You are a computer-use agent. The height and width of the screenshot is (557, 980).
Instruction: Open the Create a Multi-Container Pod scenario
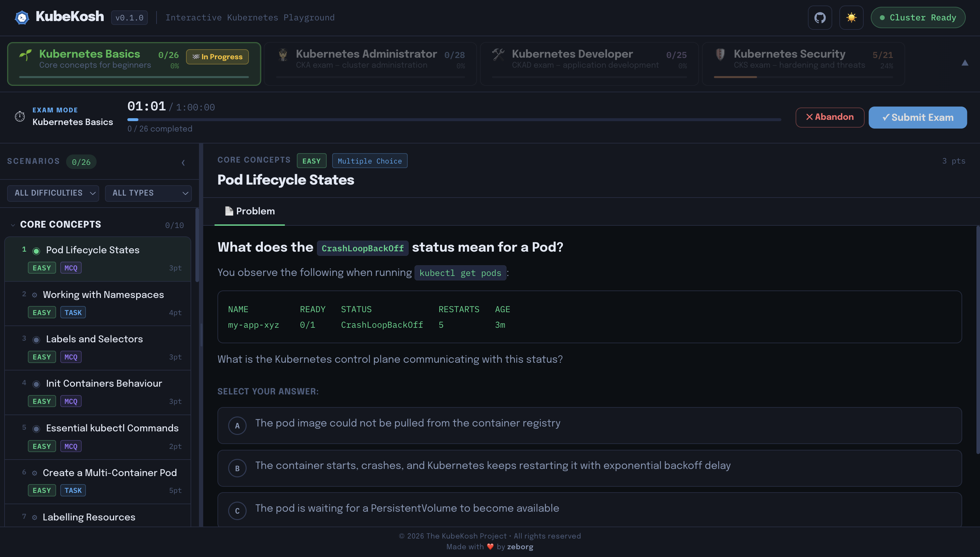(x=98, y=482)
